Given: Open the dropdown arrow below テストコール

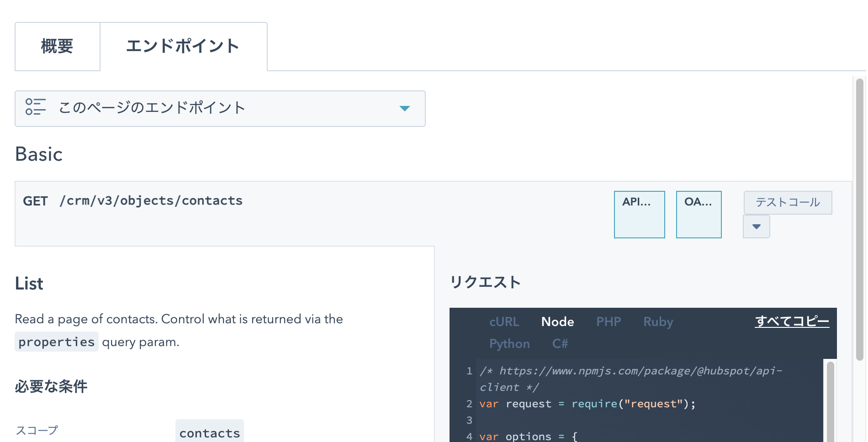Looking at the screenshot, I should click(757, 226).
